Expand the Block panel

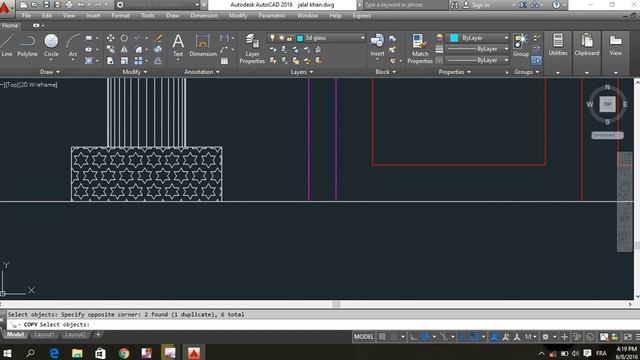point(386,72)
